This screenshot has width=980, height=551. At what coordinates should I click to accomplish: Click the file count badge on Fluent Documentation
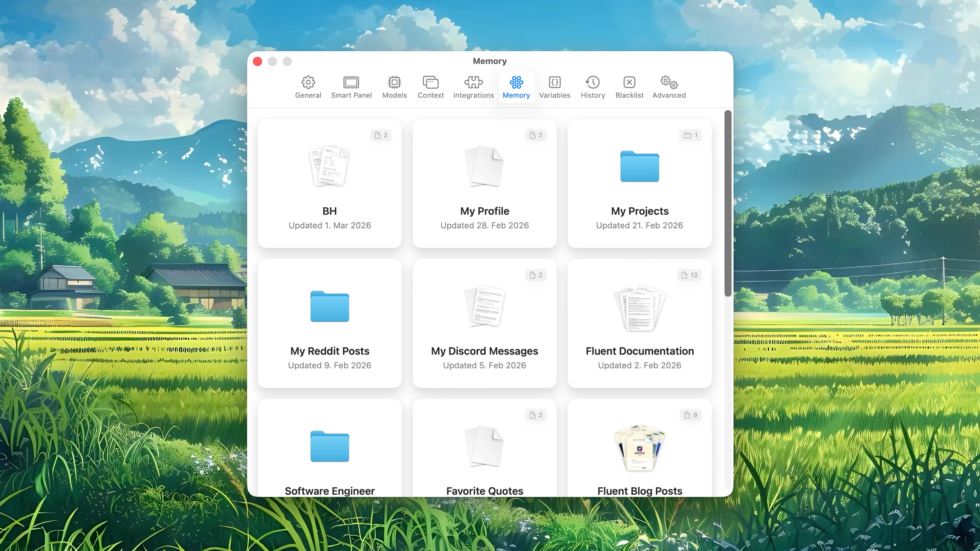tap(689, 275)
